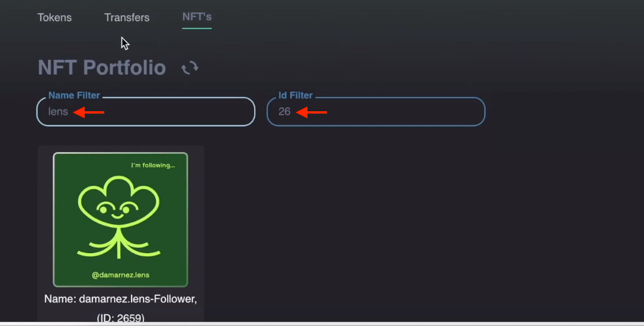Viewport: 644px width, 326px height.
Task: Click the '(ID: 2659)' text under the NFT
Action: pyautogui.click(x=120, y=318)
